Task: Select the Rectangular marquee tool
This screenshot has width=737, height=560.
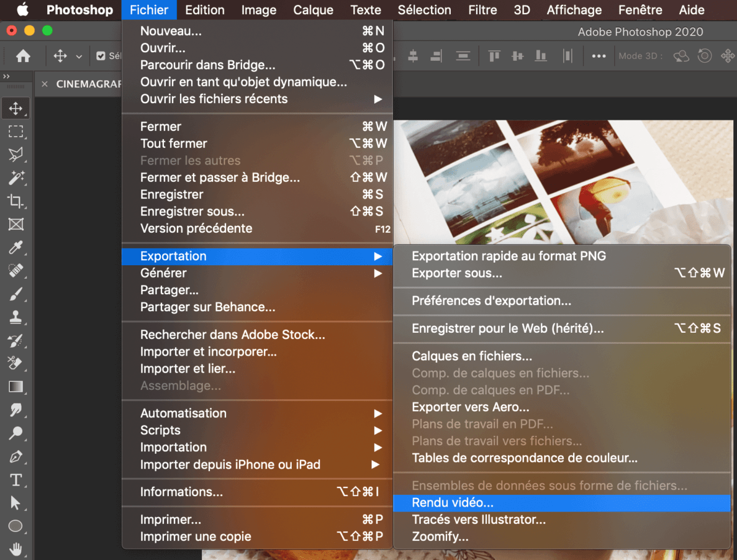Action: [x=15, y=131]
